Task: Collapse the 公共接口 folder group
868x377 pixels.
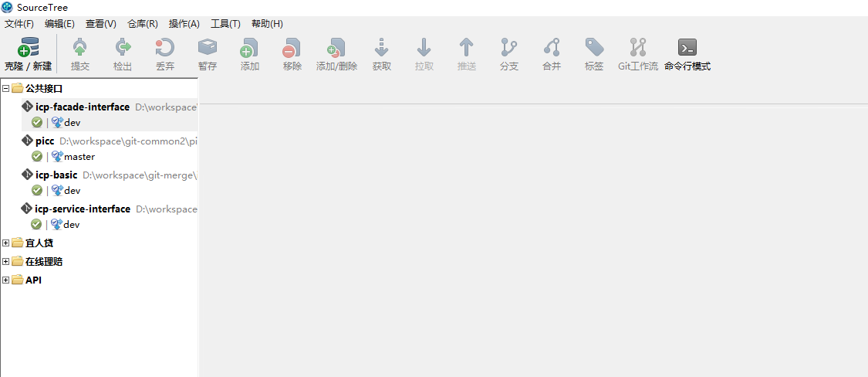Action: (5, 87)
